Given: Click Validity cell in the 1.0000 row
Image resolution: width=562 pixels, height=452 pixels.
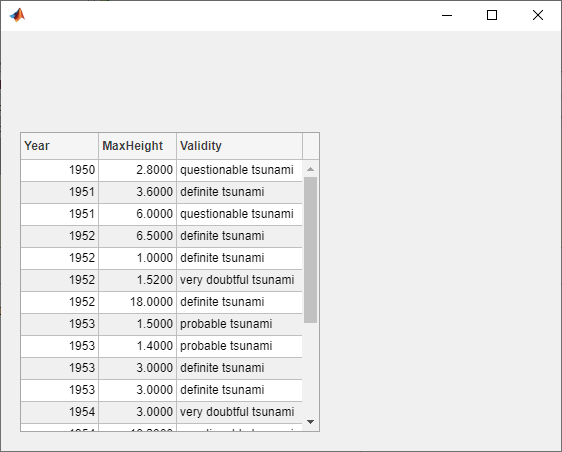Looking at the screenshot, I should click(x=239, y=258).
